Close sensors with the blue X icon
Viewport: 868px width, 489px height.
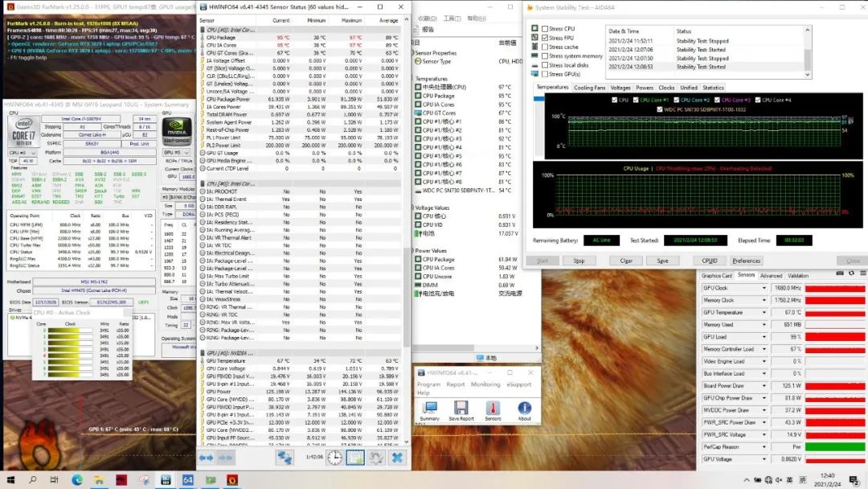[x=396, y=458]
